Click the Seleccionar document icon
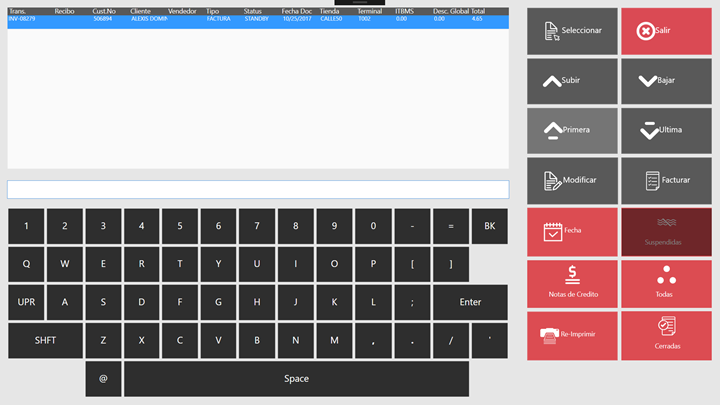The image size is (720, 405). click(551, 31)
